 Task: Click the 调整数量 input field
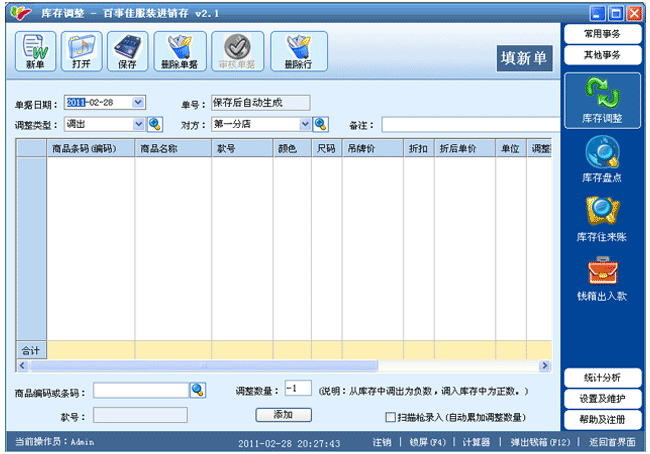[298, 388]
